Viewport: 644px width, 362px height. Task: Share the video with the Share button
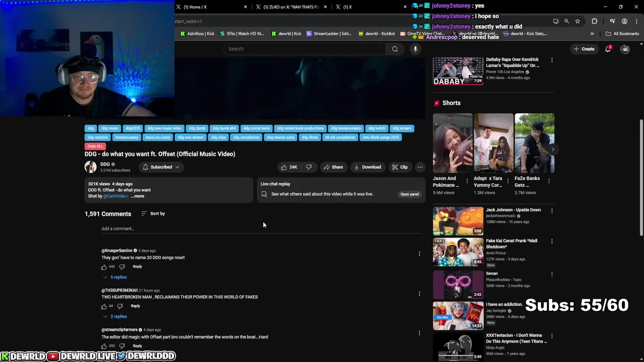pyautogui.click(x=333, y=167)
